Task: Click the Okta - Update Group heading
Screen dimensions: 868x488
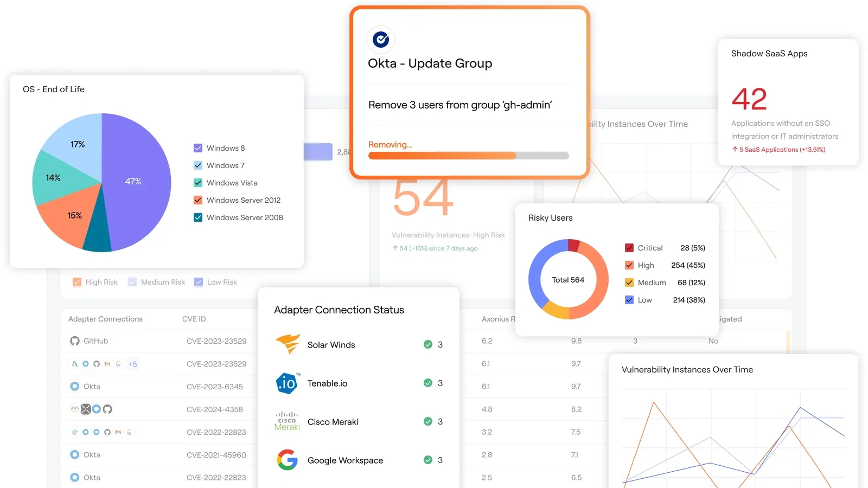Action: click(x=430, y=63)
